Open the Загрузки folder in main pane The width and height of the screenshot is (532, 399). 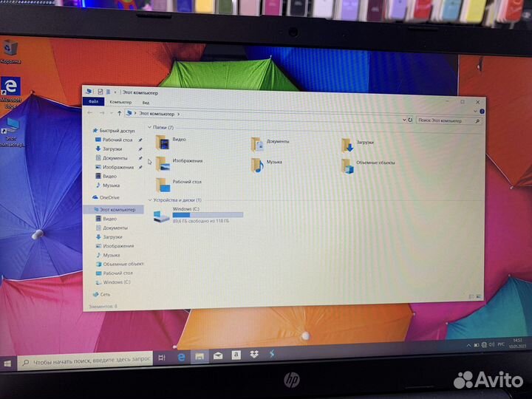(347, 143)
